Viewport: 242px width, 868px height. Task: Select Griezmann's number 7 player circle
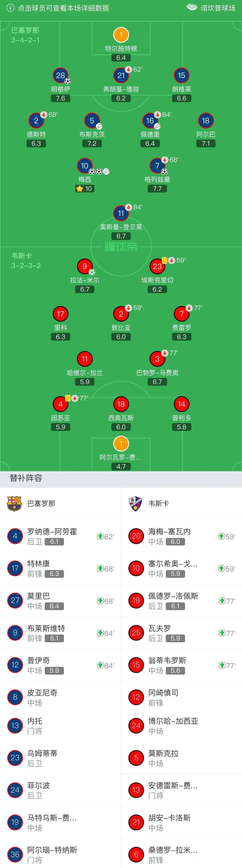point(157,166)
